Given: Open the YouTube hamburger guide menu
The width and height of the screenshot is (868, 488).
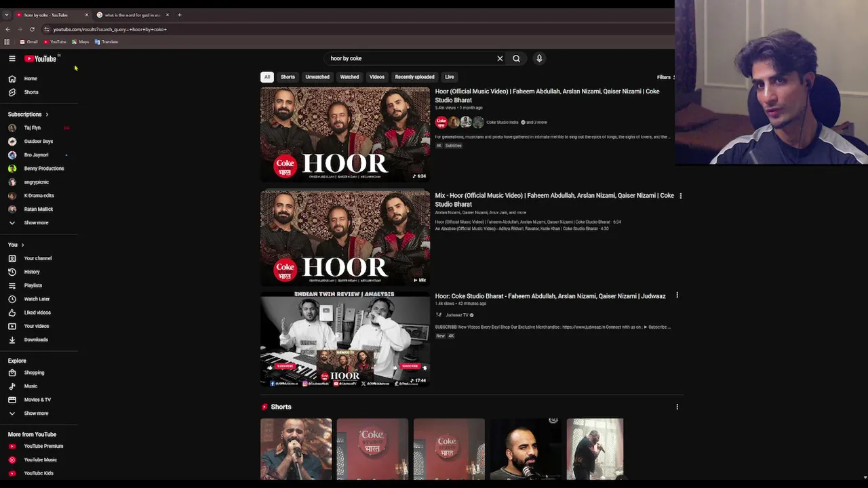Looking at the screenshot, I should tap(12, 58).
